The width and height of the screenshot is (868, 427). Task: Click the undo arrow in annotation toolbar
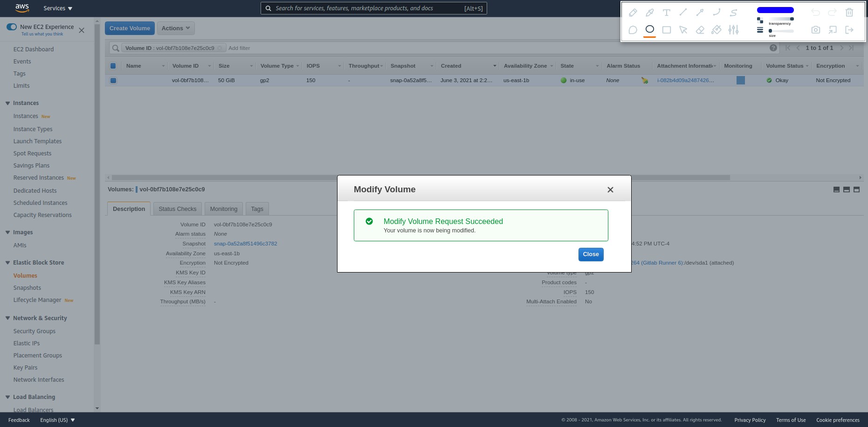pos(815,13)
